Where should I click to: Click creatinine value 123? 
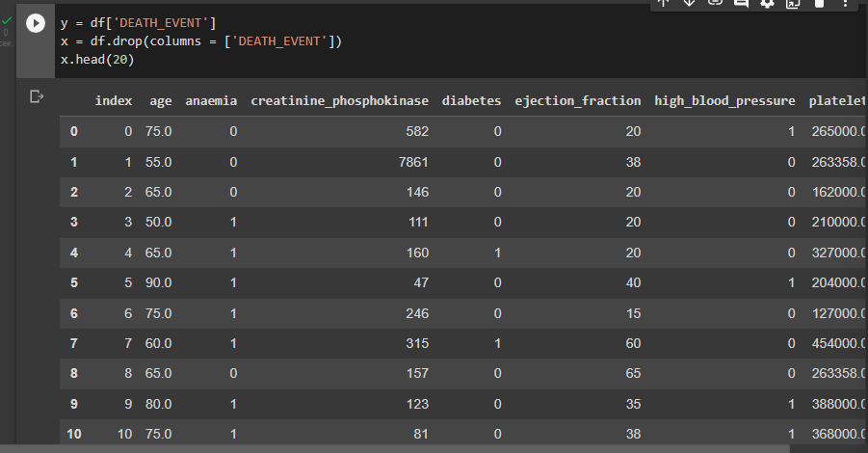(x=417, y=404)
